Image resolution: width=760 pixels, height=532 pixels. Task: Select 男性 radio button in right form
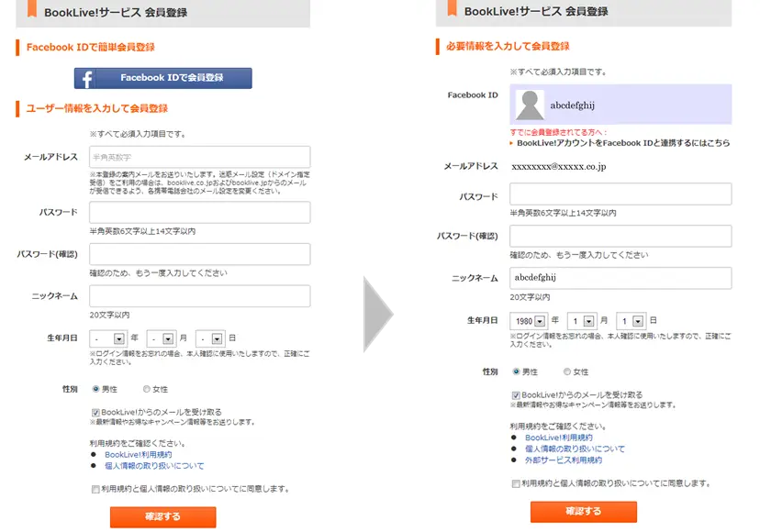(x=516, y=371)
